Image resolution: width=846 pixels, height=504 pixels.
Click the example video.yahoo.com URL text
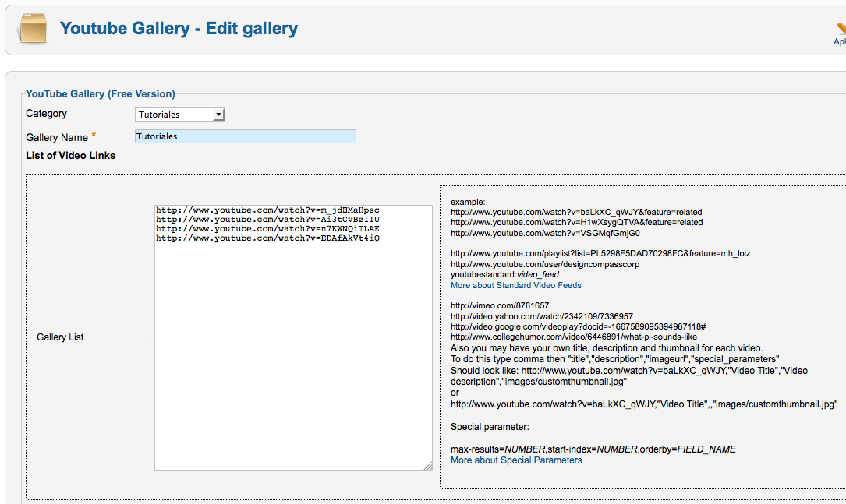(x=542, y=316)
